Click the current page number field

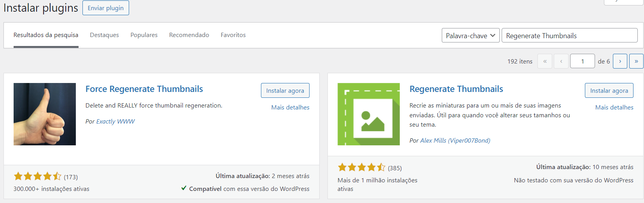(582, 61)
